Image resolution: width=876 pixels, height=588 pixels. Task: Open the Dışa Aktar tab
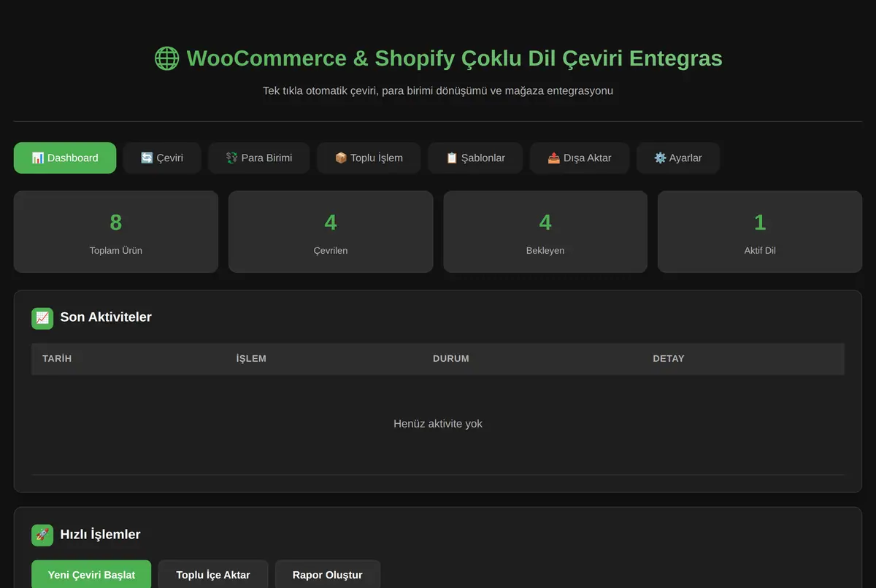click(x=580, y=158)
